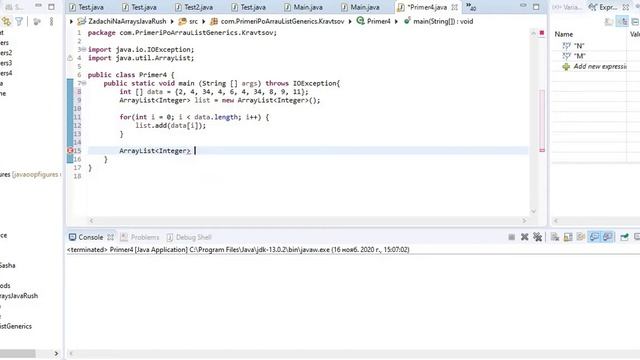Viewport: 640px width, 360px height.
Task: Maximize the left explorer panel
Action: [x=51, y=7]
